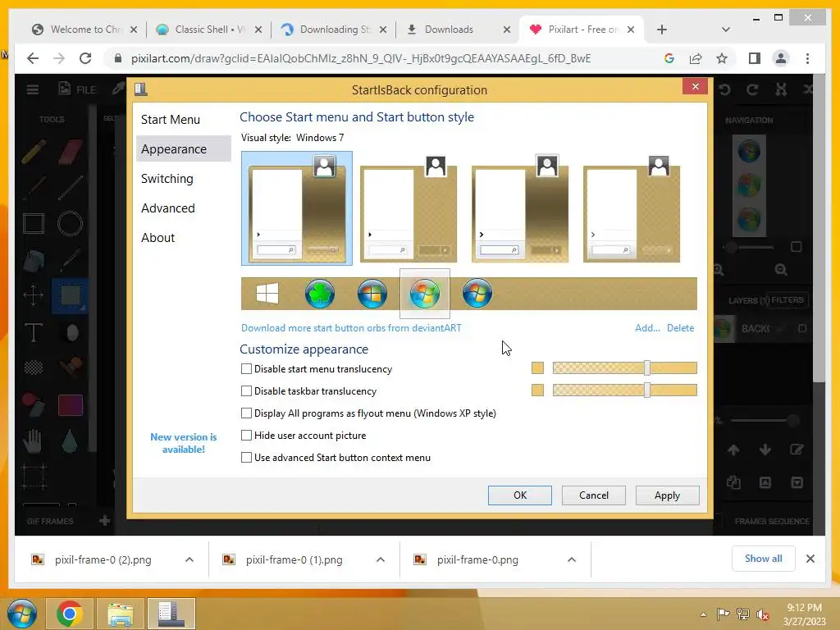The height and width of the screenshot is (630, 840).
Task: Check Hide user account picture
Action: pyautogui.click(x=246, y=435)
